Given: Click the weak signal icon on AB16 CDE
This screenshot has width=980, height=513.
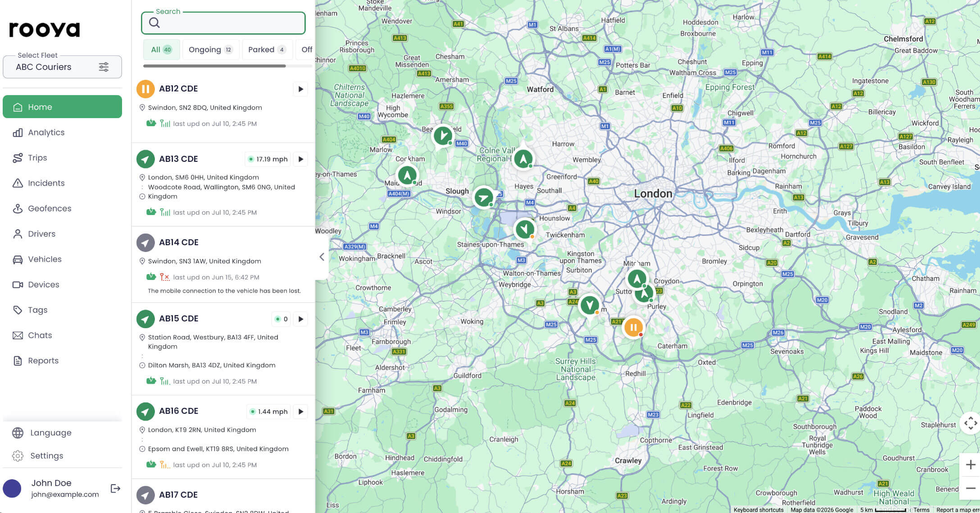Looking at the screenshot, I should click(x=165, y=465).
